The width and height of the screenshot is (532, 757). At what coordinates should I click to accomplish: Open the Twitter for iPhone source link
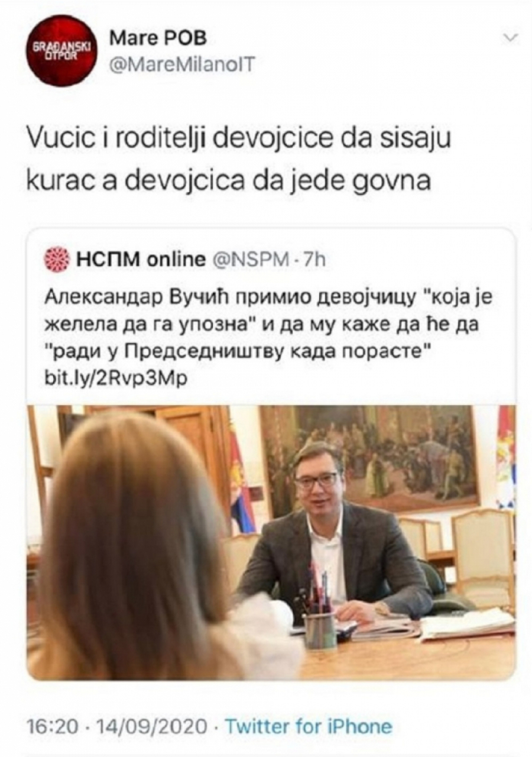(x=309, y=726)
